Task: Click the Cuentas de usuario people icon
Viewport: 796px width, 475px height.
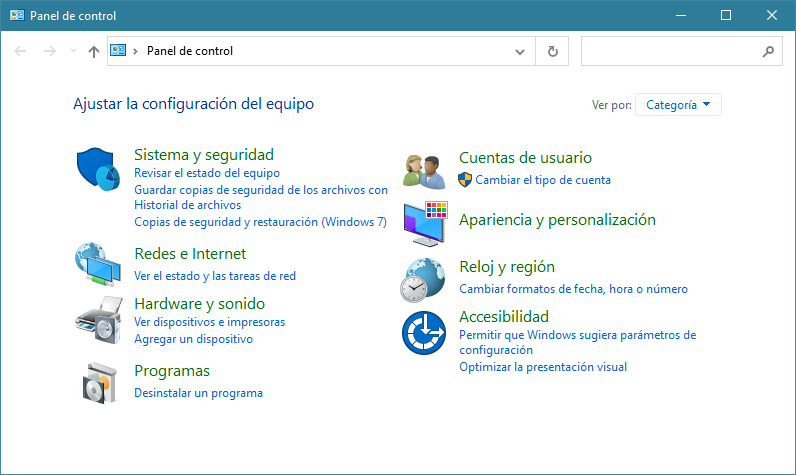Action: (x=424, y=171)
